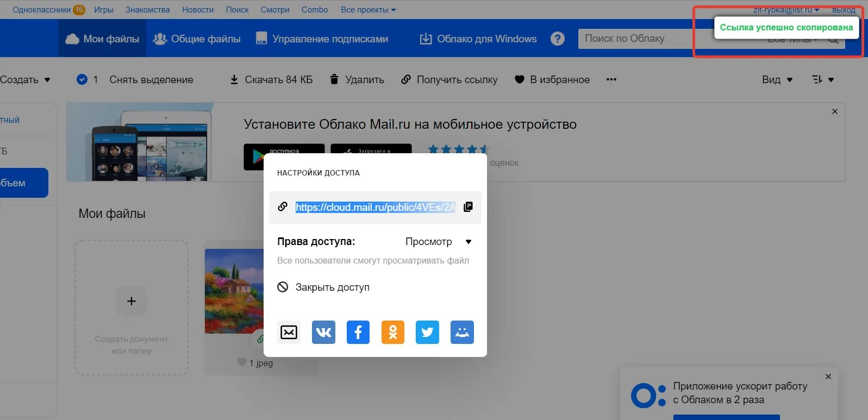Share the file to Twitter
This screenshot has width=868, height=420.
[x=427, y=332]
